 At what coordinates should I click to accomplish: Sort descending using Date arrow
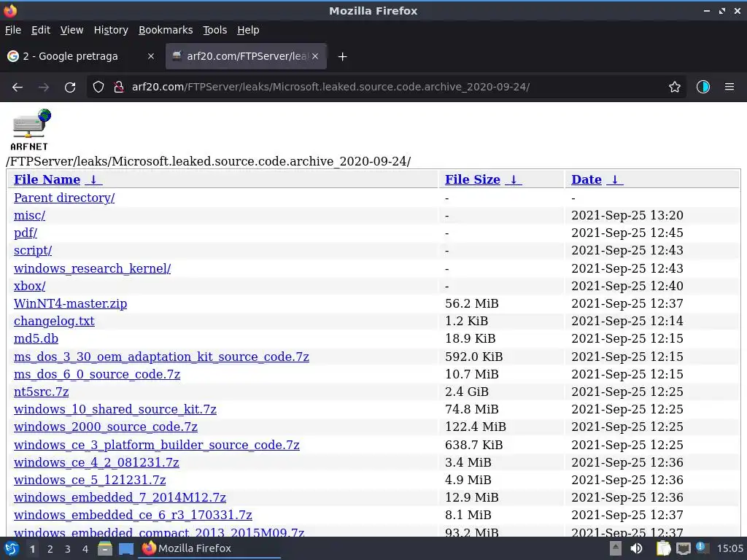tap(615, 179)
